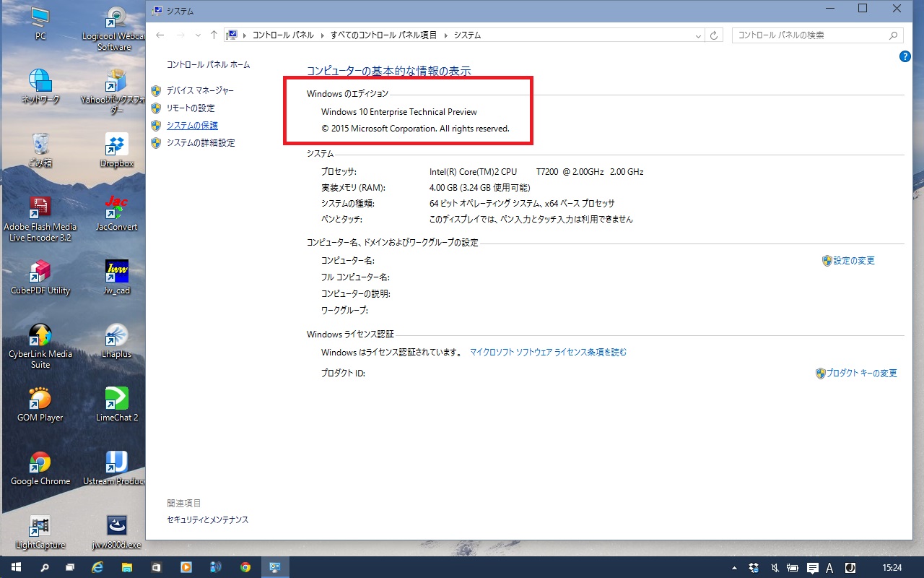
Task: Open セキュリティとメンテナンス related link
Action: click(208, 519)
